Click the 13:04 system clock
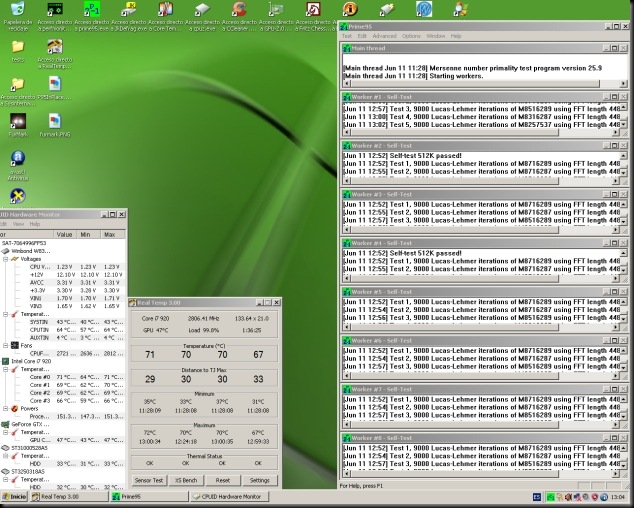The width and height of the screenshot is (634, 508). 617,497
